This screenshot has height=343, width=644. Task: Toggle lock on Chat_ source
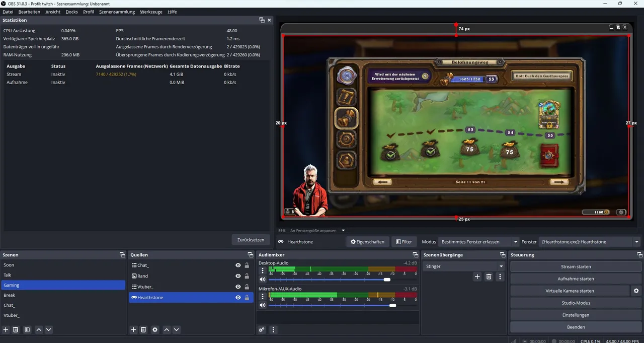[x=247, y=265]
